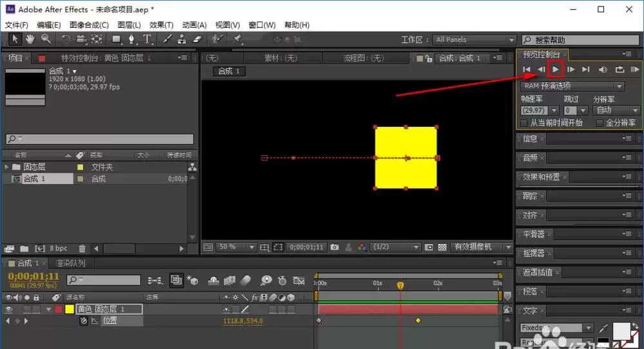Toggle preview audio mute speaker

603,70
